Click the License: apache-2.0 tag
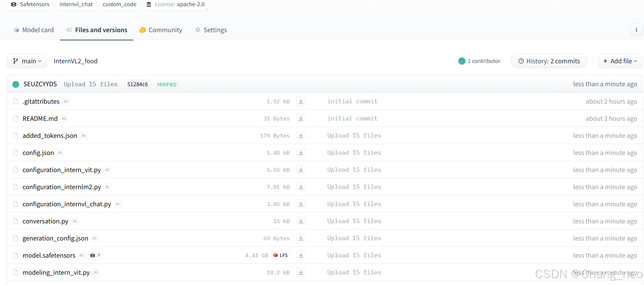This screenshot has height=285, width=644. pos(176,4)
